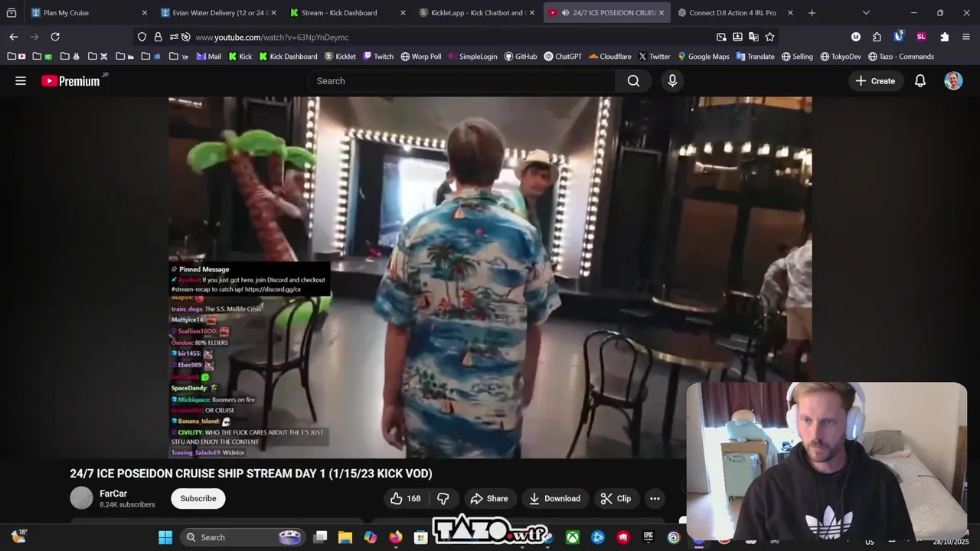Open Firefox View recent browsing icon
Image resolution: width=980 pixels, height=551 pixels.
[x=11, y=12]
